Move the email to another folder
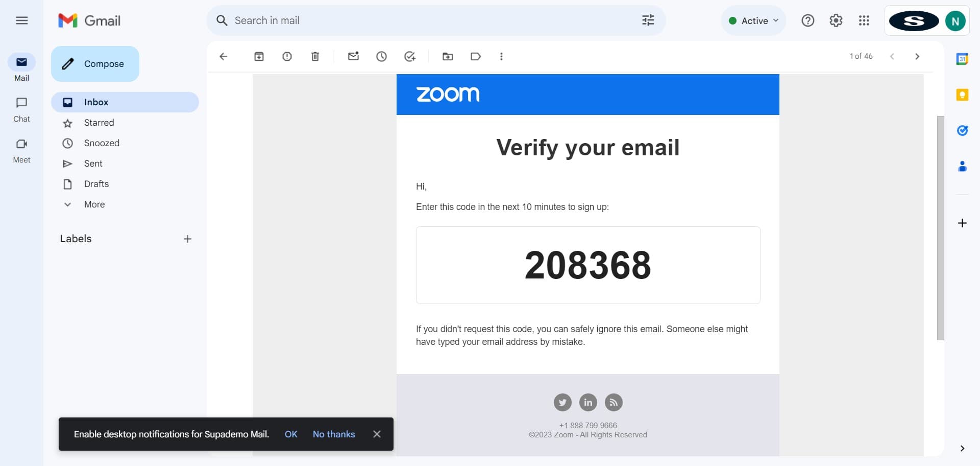Image resolution: width=980 pixels, height=466 pixels. [448, 56]
